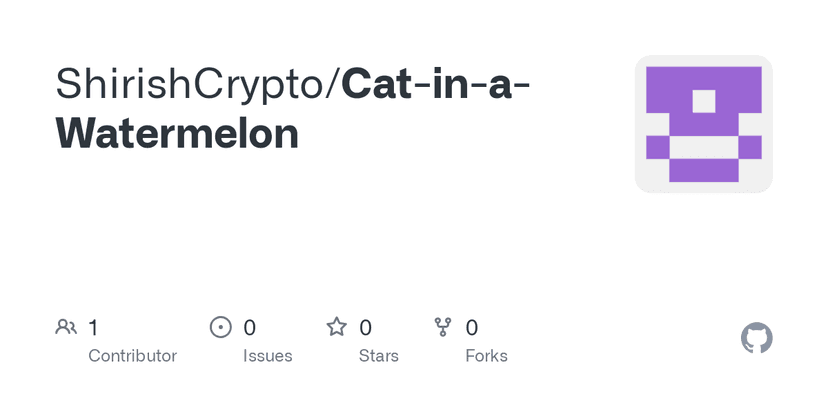
Task: Click the small white square inside avatar
Action: click(x=704, y=101)
